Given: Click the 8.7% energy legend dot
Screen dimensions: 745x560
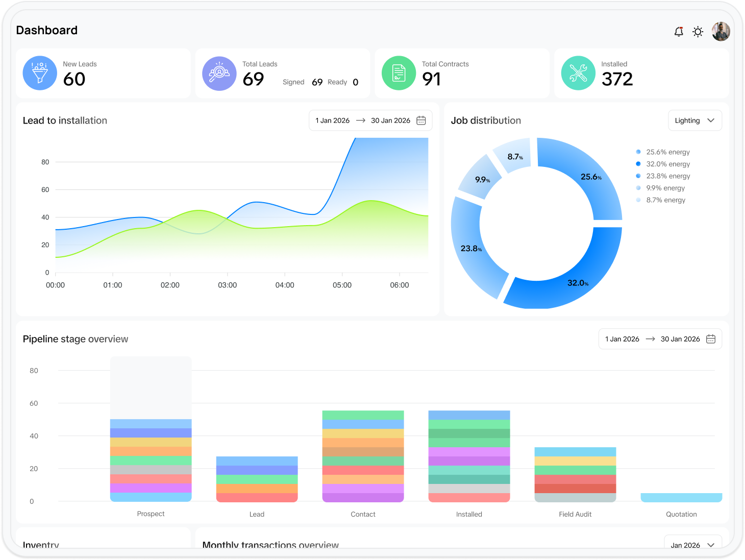Looking at the screenshot, I should pos(638,200).
